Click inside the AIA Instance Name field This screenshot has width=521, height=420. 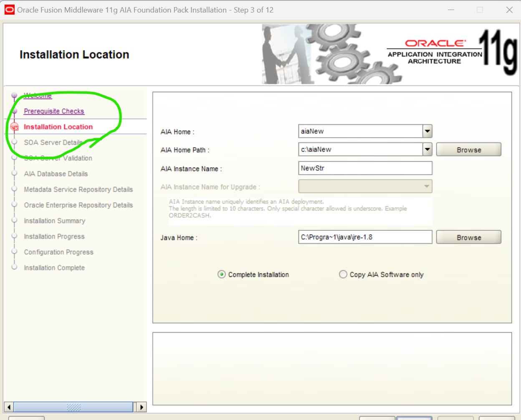click(x=365, y=168)
